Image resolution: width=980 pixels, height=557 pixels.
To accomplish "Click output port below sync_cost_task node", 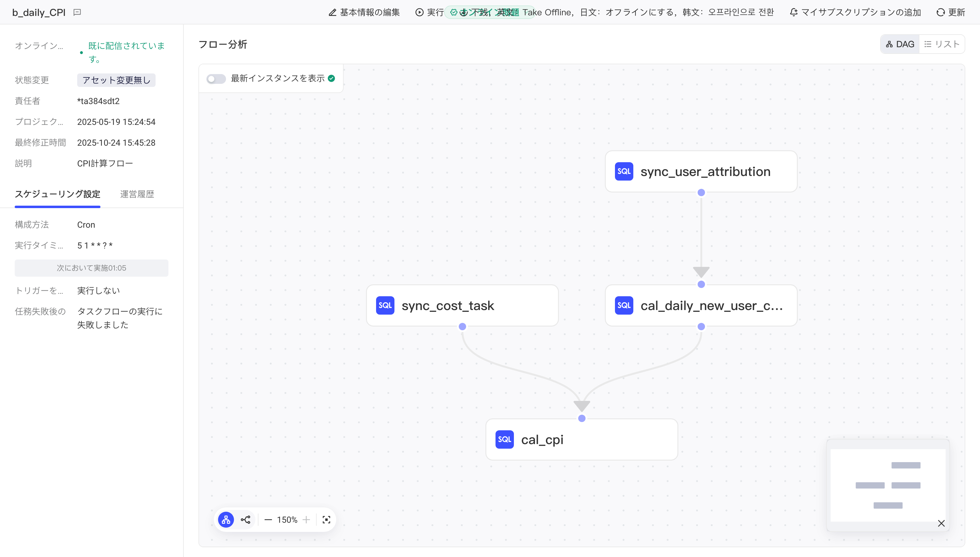I will coord(462,326).
